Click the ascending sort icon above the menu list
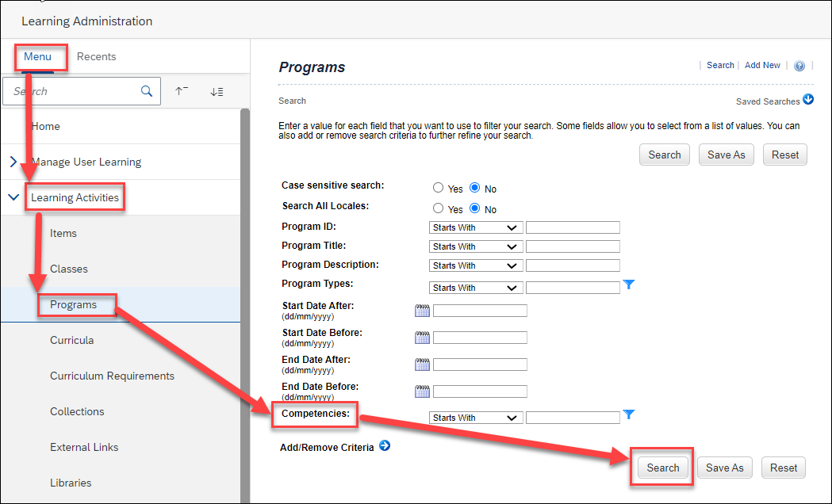Viewport: 832px width, 504px height. click(x=181, y=90)
